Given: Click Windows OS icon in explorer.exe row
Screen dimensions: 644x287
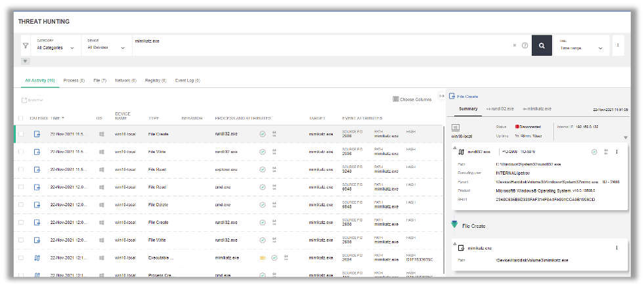Looking at the screenshot, I should pyautogui.click(x=102, y=169).
